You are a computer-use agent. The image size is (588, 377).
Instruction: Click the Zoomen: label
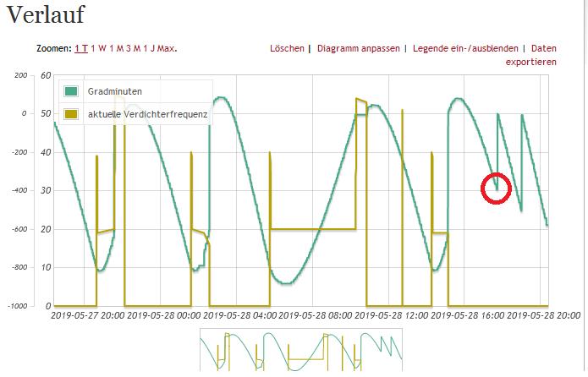pos(53,48)
